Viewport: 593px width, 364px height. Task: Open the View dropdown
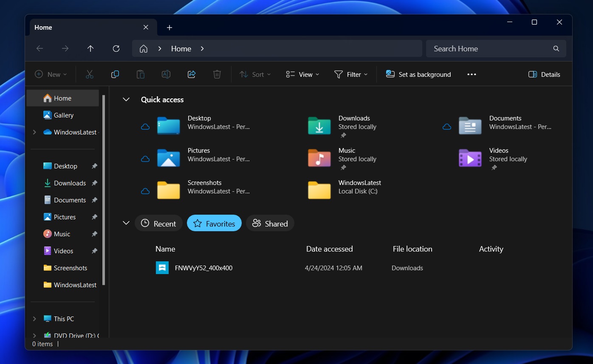pyautogui.click(x=302, y=74)
